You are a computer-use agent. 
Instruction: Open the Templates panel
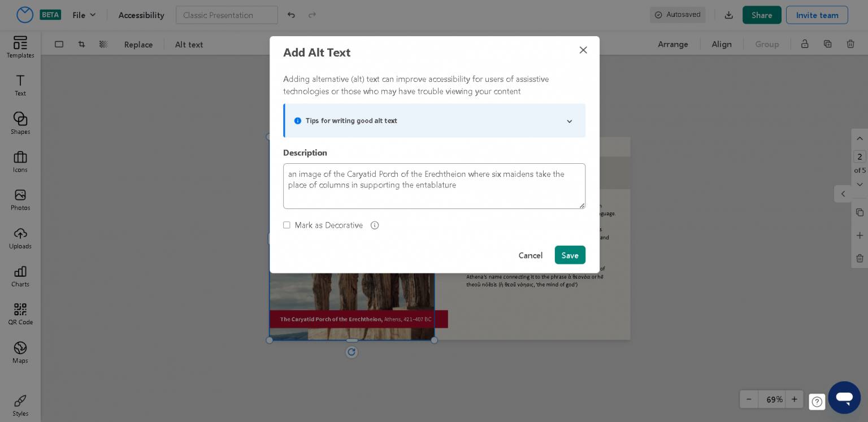pos(20,47)
